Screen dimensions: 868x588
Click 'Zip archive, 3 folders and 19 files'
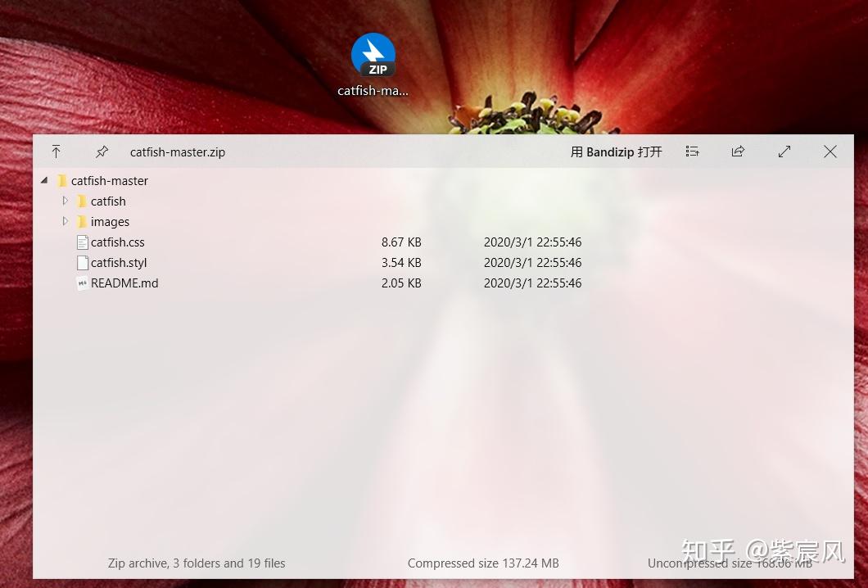pyautogui.click(x=197, y=563)
